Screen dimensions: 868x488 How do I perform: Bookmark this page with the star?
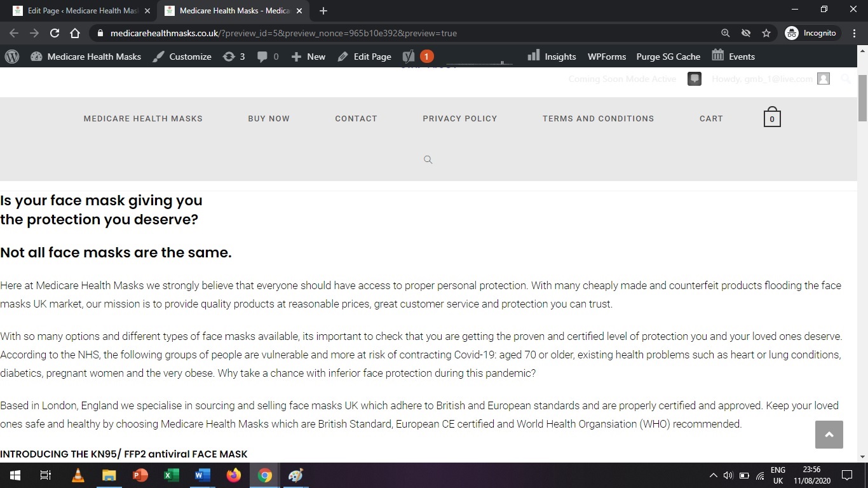coord(766,33)
